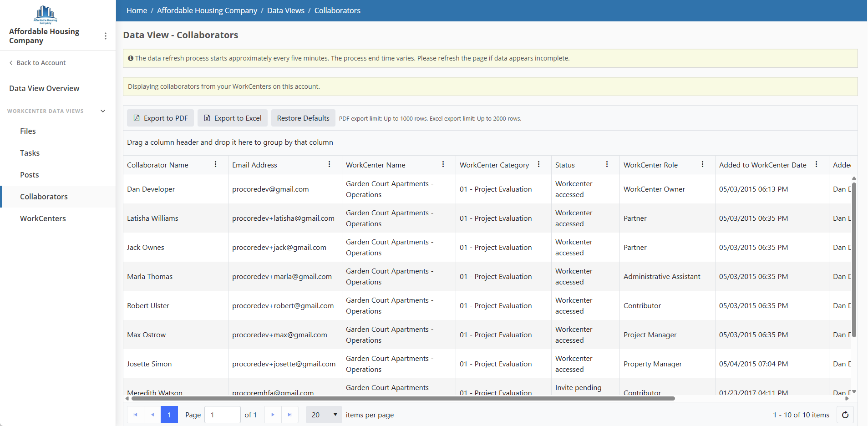
Task: Refresh the grid with reload icon
Action: click(x=845, y=415)
